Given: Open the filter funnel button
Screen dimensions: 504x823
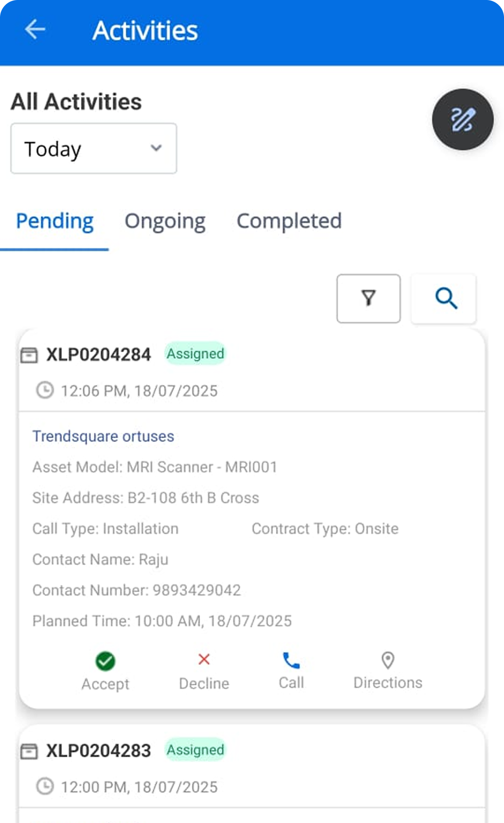Looking at the screenshot, I should (368, 298).
